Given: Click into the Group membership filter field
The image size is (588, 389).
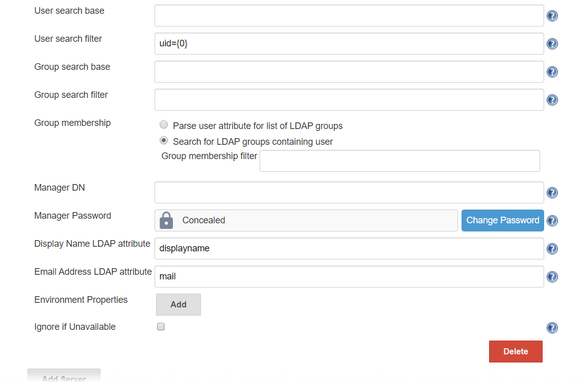Looking at the screenshot, I should coord(399,161).
